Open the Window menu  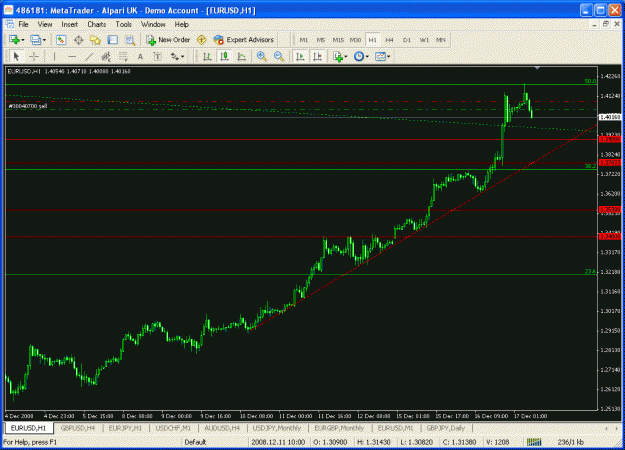click(x=153, y=24)
